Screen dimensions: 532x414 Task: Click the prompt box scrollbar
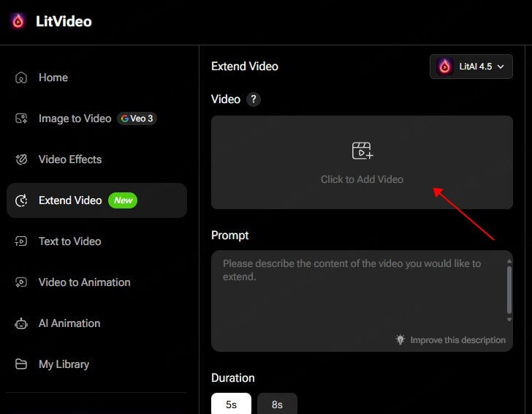point(509,290)
